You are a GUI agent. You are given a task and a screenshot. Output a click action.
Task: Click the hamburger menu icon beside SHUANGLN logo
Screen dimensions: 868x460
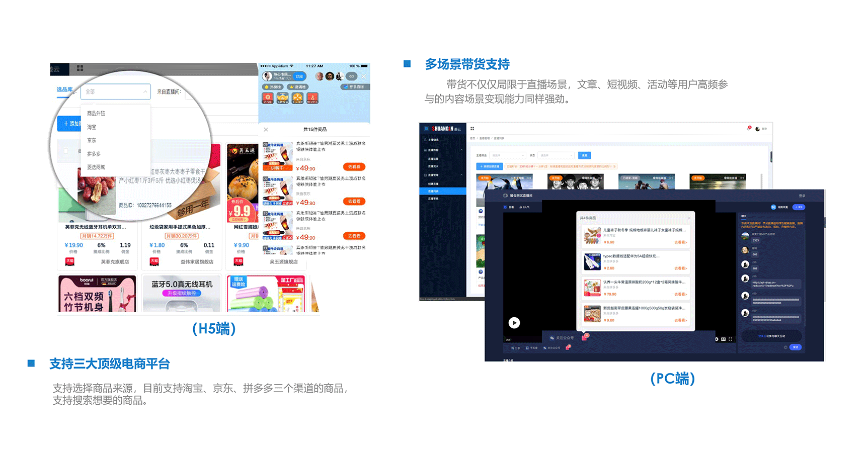pos(426,129)
